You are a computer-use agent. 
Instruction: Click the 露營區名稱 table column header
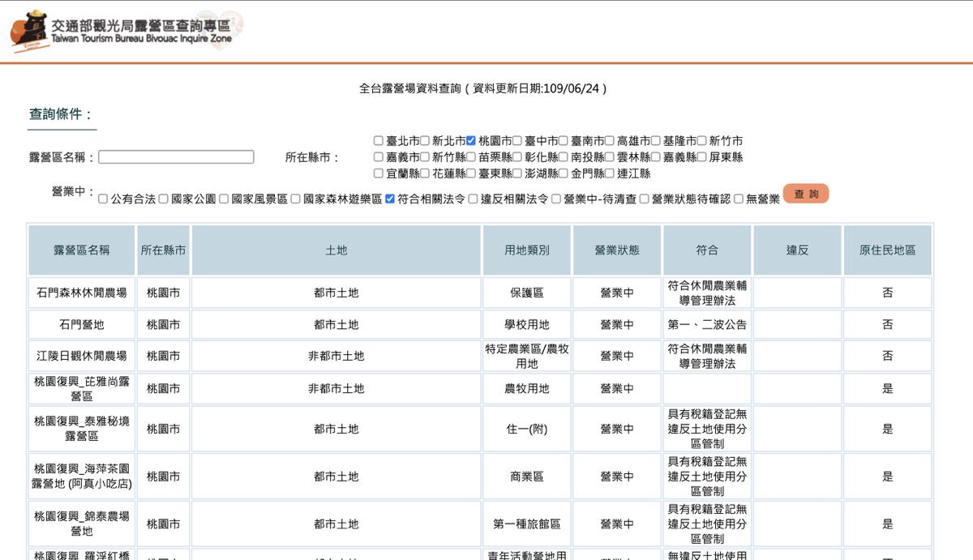click(x=81, y=250)
